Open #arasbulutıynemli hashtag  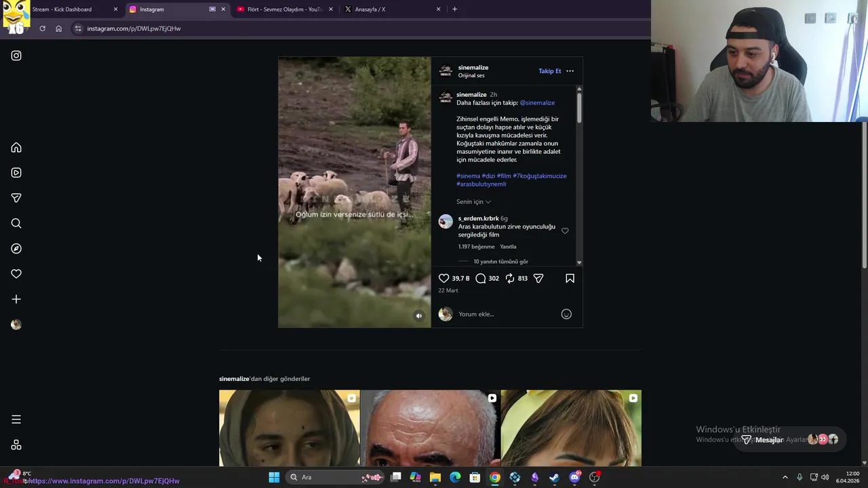click(481, 184)
